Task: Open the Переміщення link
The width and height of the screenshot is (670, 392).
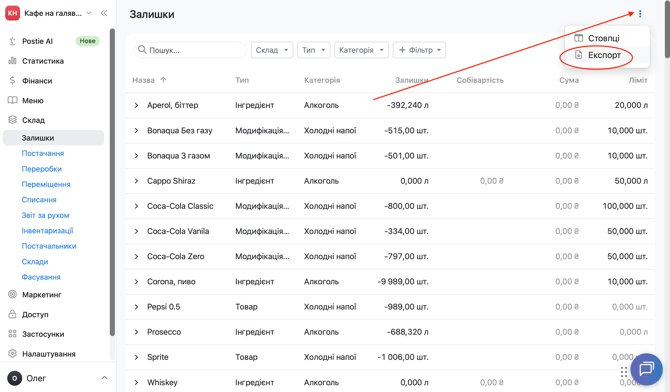Action: [46, 184]
